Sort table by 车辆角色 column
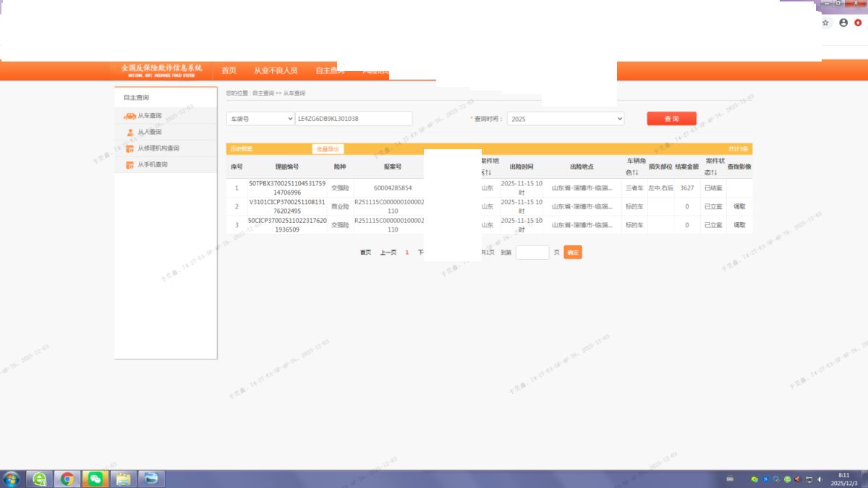Viewport: 868px width, 488px height. point(634,172)
